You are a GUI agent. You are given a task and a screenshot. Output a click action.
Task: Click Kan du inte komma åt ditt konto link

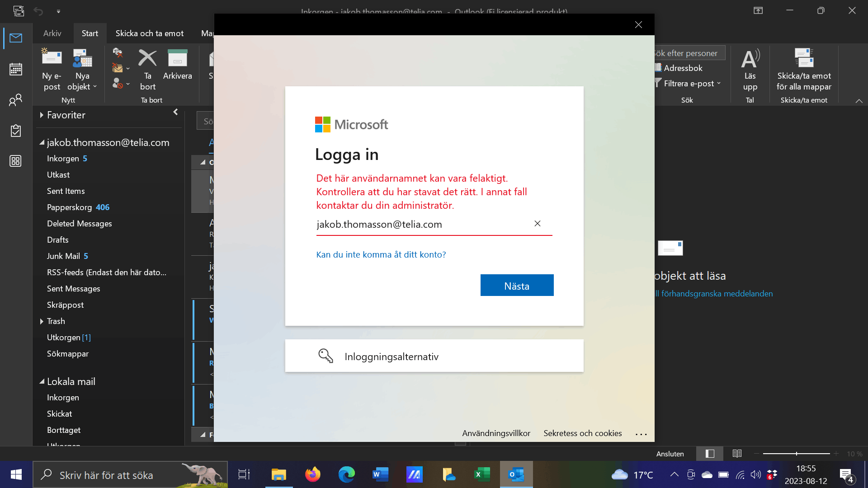click(381, 254)
